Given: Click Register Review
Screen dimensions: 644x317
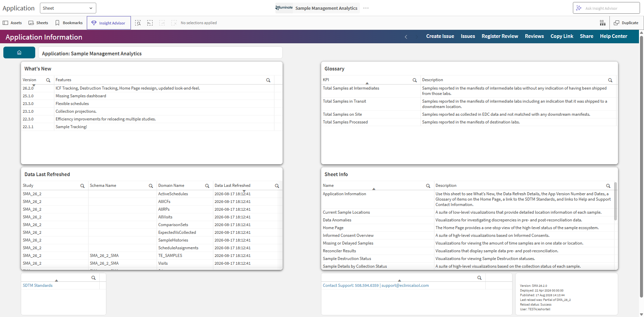Looking at the screenshot, I should coord(500,36).
